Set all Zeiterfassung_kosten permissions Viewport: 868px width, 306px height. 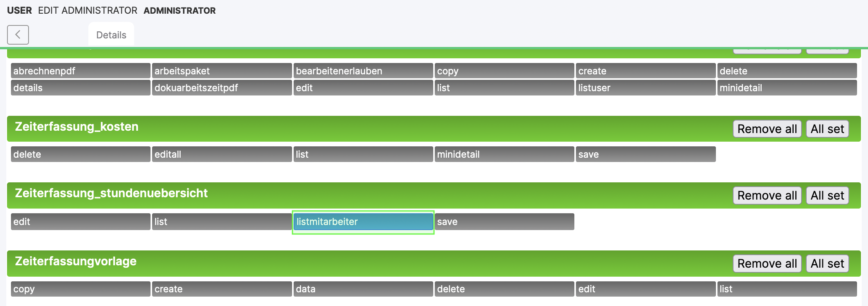click(827, 129)
